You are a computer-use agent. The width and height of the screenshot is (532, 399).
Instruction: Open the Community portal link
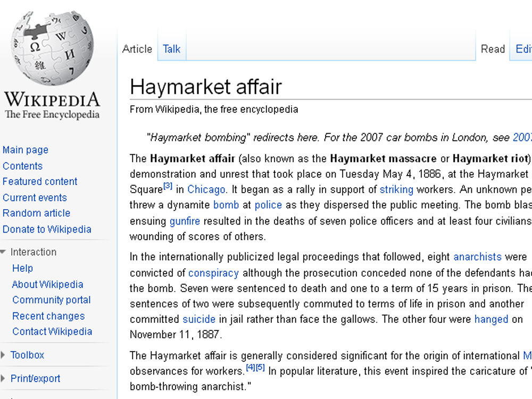coord(52,300)
